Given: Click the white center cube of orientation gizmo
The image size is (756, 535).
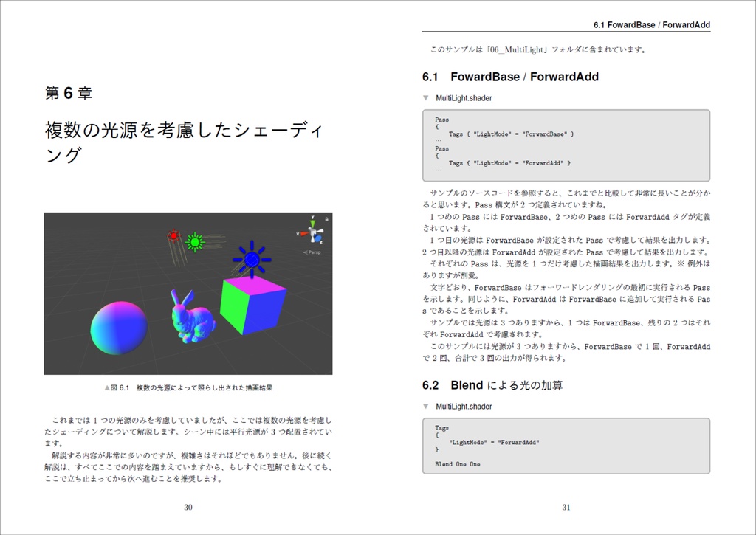Looking at the screenshot, I should pyautogui.click(x=313, y=232).
